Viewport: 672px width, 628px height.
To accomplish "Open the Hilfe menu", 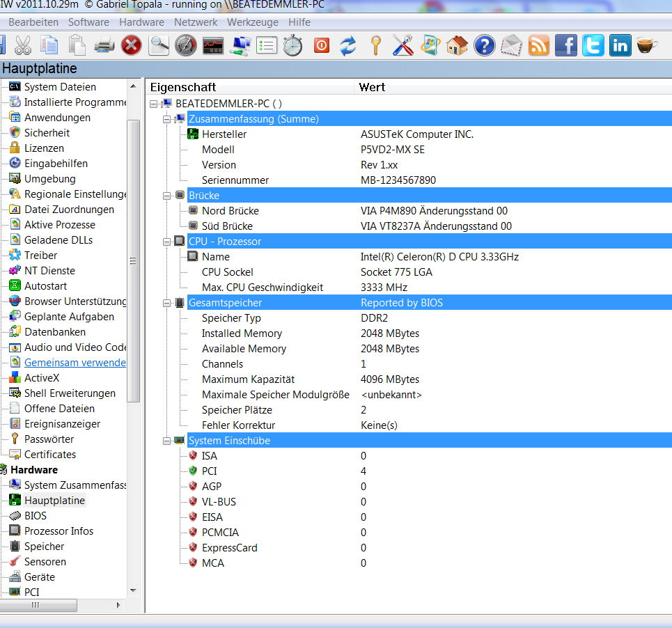I will (299, 22).
